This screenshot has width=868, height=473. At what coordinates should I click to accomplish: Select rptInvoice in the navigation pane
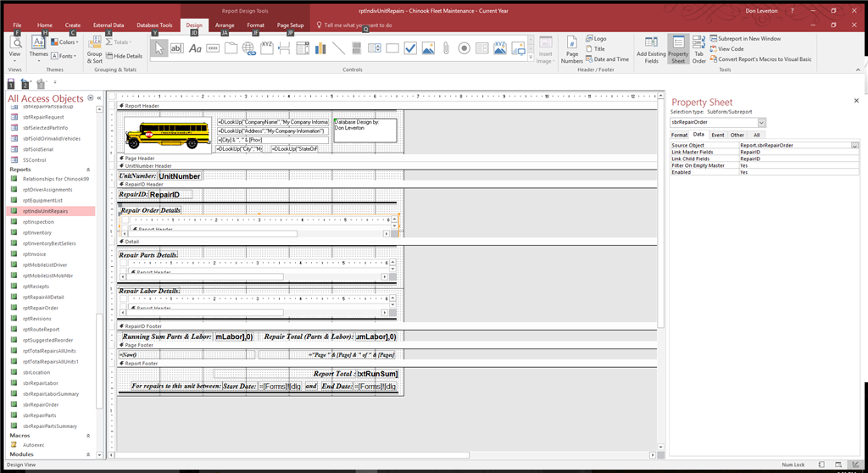point(34,254)
